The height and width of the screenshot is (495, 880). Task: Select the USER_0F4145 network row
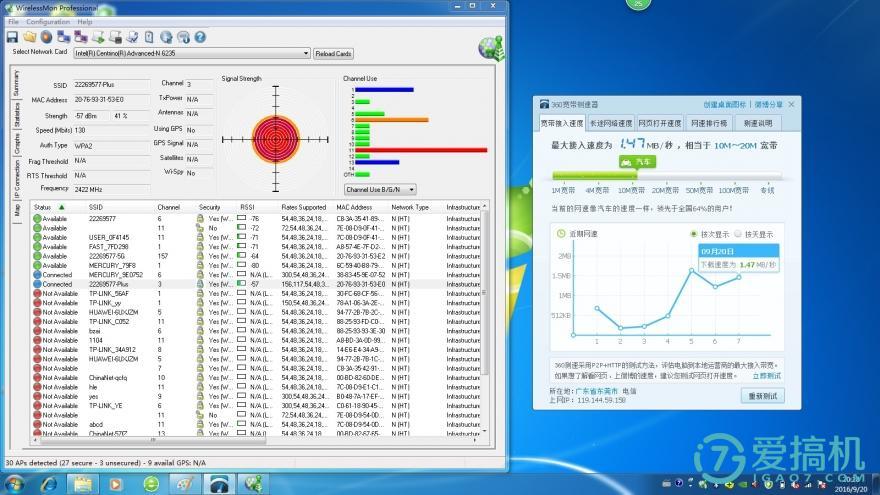pyautogui.click(x=256, y=237)
